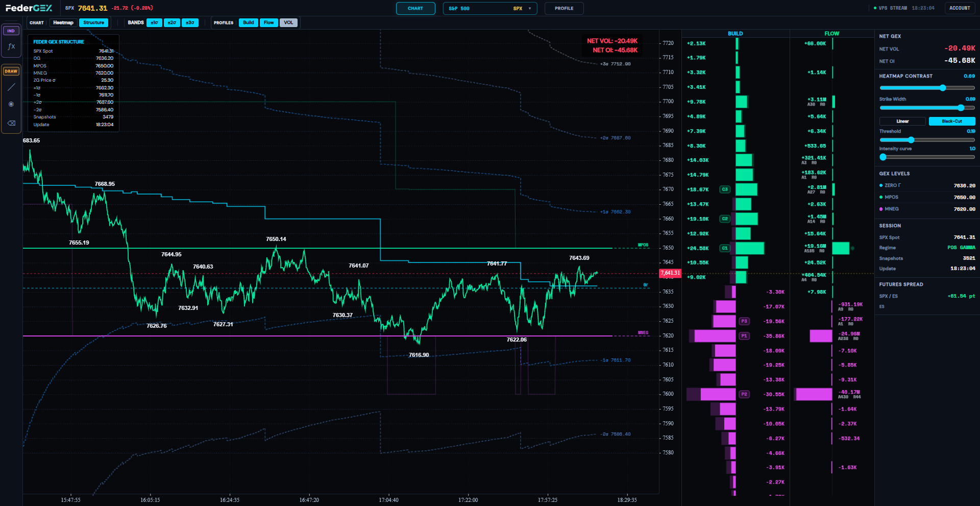980x506 pixels.
Task: Click the large 7600 strike flow bar
Action: 814,394
